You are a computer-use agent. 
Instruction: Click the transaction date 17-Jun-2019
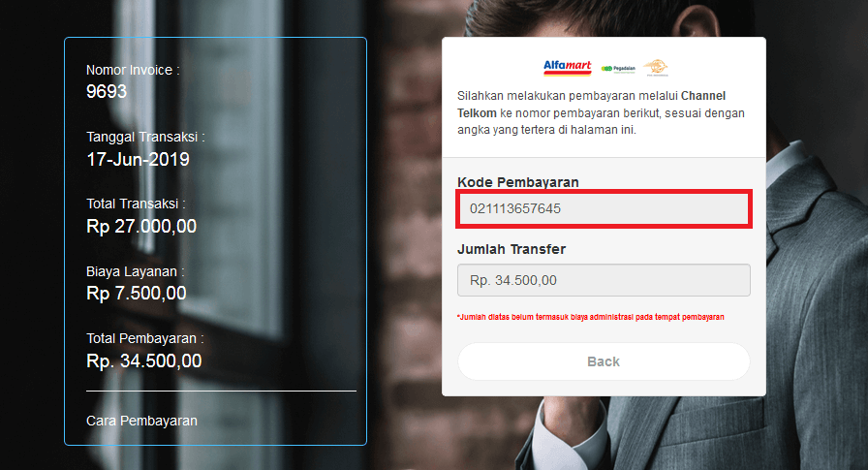point(138,160)
